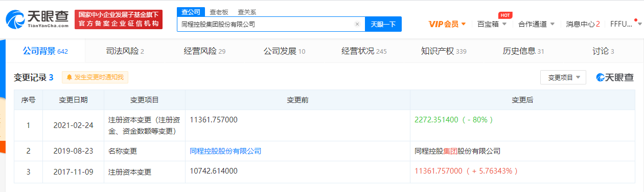The width and height of the screenshot is (644, 192).
Task: Switch to 历史信息 tab
Action: tap(523, 51)
